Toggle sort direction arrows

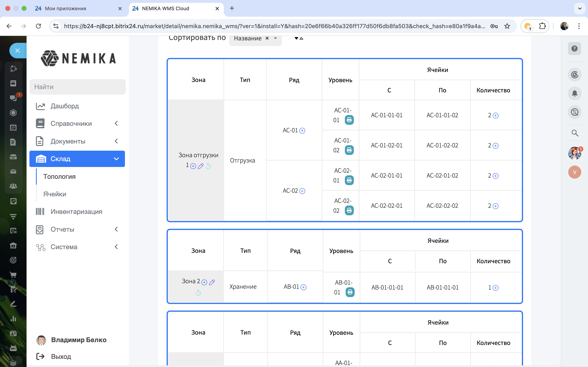[299, 38]
